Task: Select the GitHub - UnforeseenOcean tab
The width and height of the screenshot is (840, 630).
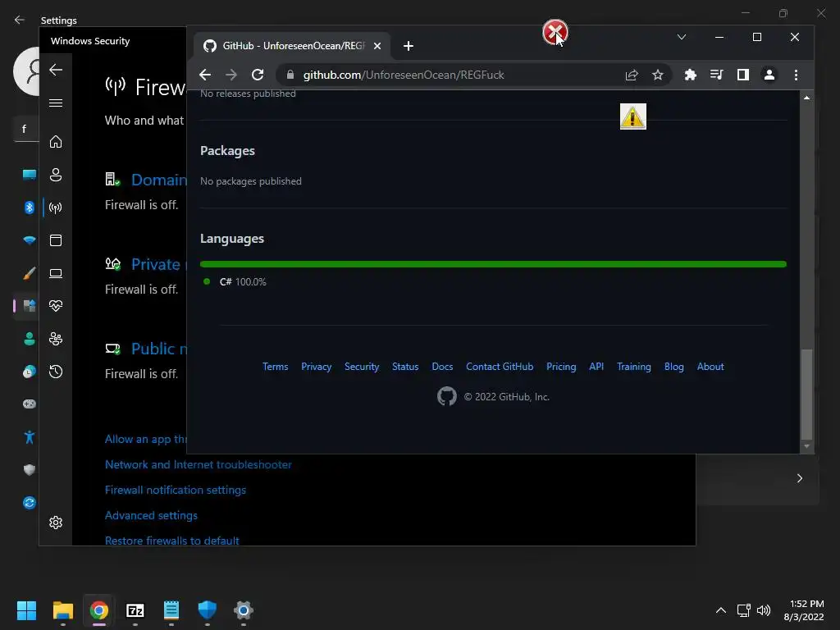Action: click(x=292, y=46)
